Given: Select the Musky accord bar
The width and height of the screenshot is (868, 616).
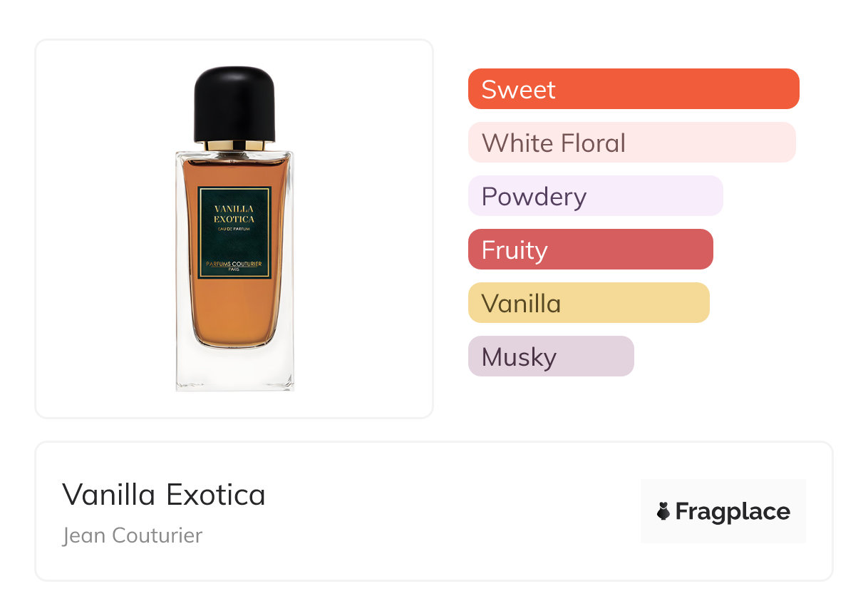Looking at the screenshot, I should click(550, 356).
